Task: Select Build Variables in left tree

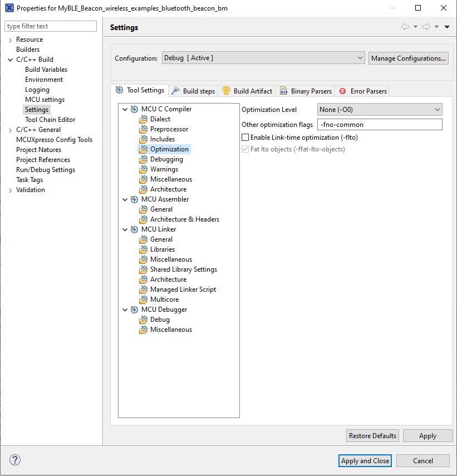Action: click(46, 70)
